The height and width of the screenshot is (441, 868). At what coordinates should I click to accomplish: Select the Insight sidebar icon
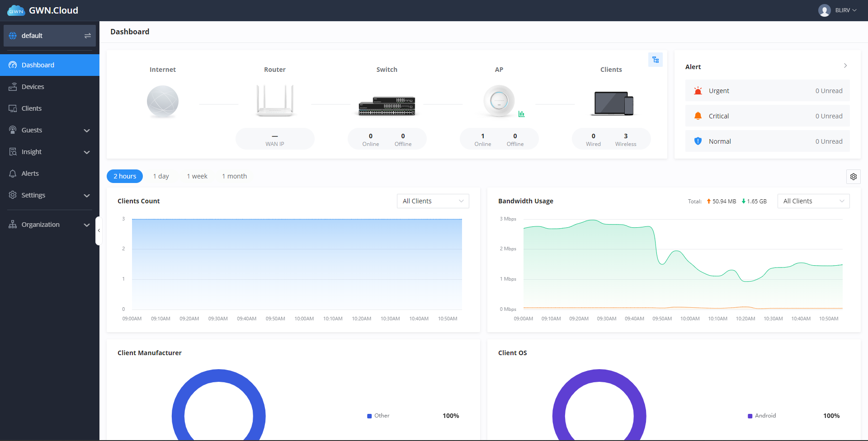click(13, 151)
